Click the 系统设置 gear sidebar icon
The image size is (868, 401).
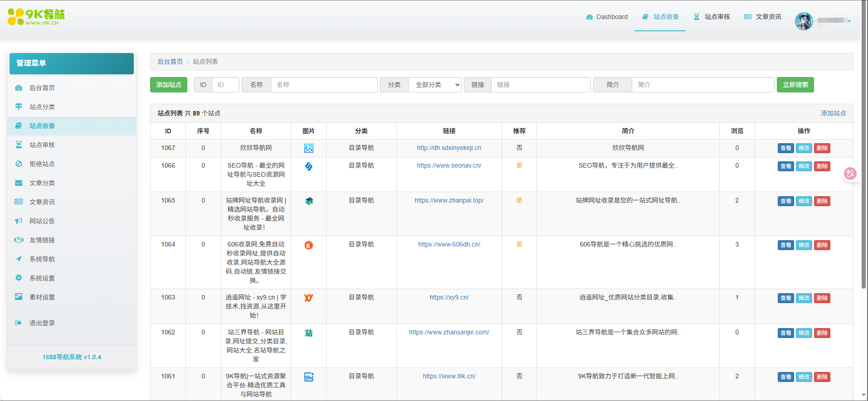[19, 278]
